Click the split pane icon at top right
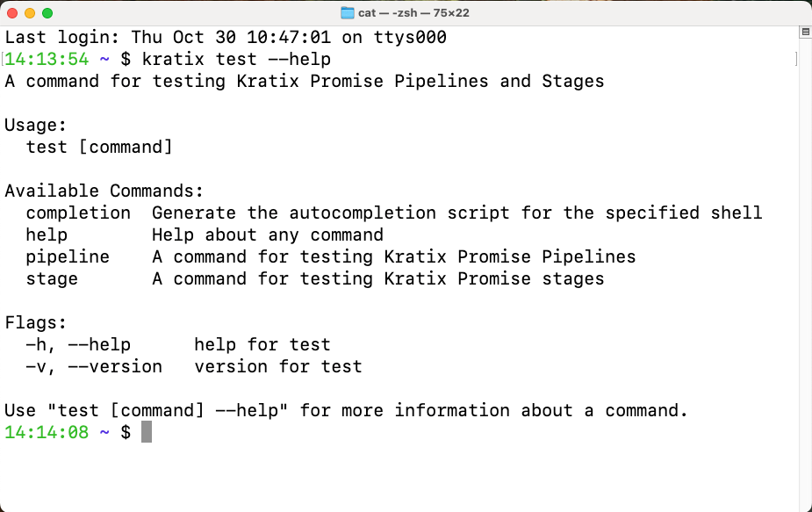 pos(805,32)
